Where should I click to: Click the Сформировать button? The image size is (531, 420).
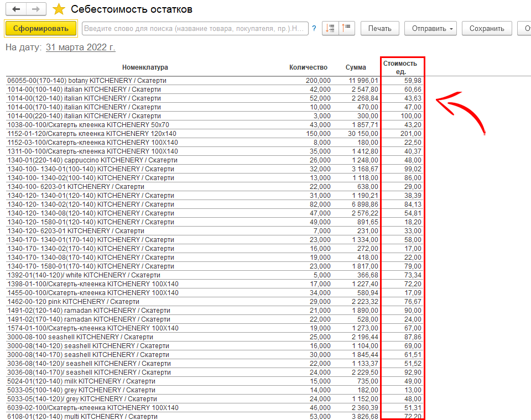tap(40, 28)
